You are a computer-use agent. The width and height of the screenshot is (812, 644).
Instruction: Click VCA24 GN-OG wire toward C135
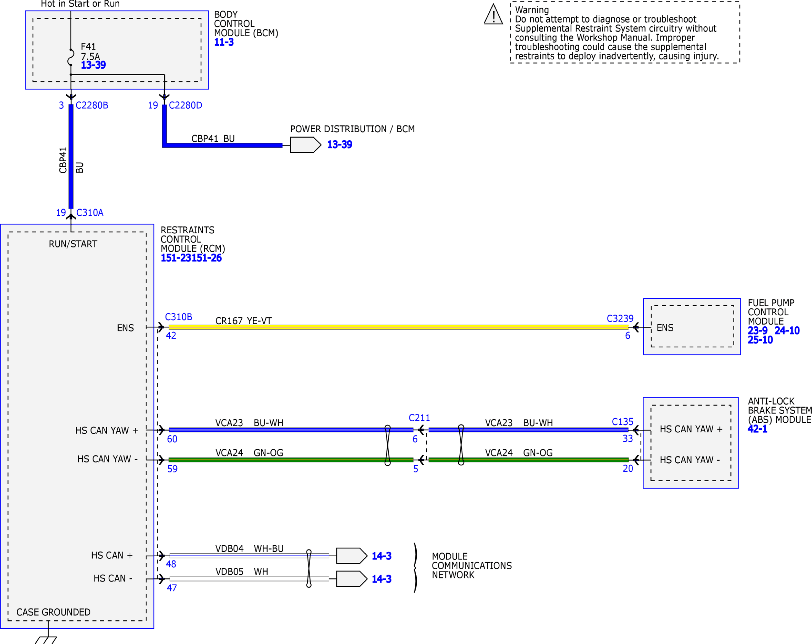pyautogui.click(x=528, y=460)
